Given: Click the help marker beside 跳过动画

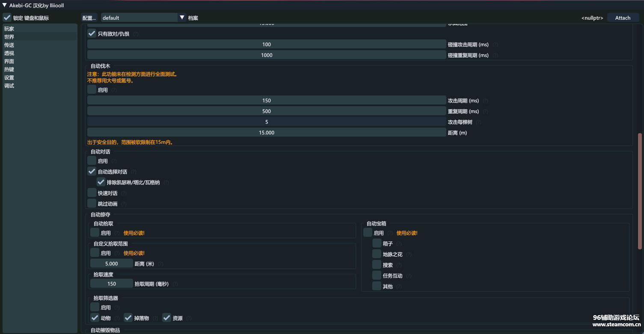Looking at the screenshot, I should (124, 204).
